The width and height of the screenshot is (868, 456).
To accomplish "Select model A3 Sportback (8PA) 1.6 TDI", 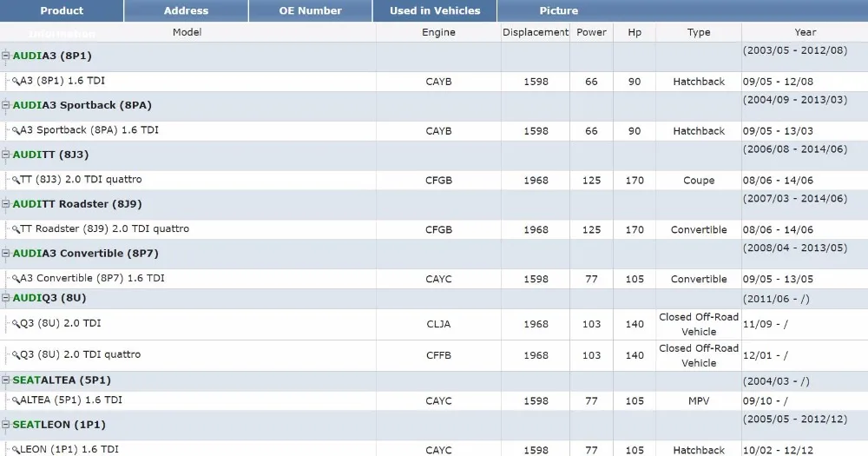I will [x=89, y=130].
